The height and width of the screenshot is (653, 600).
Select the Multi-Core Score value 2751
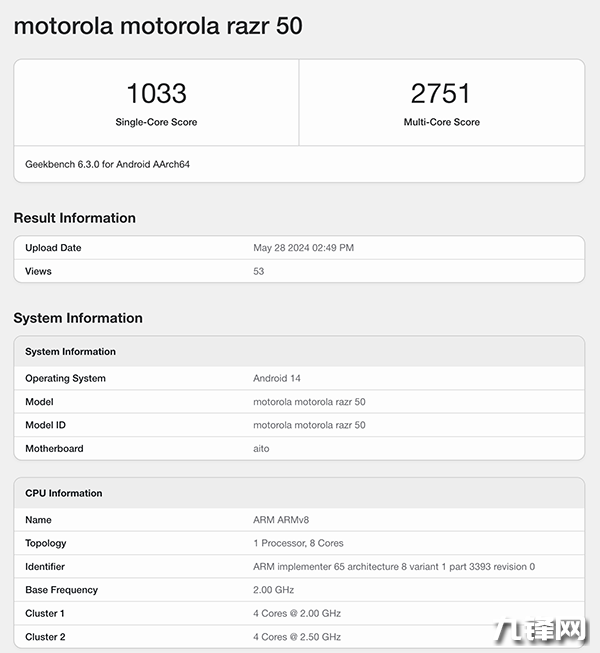pyautogui.click(x=440, y=93)
